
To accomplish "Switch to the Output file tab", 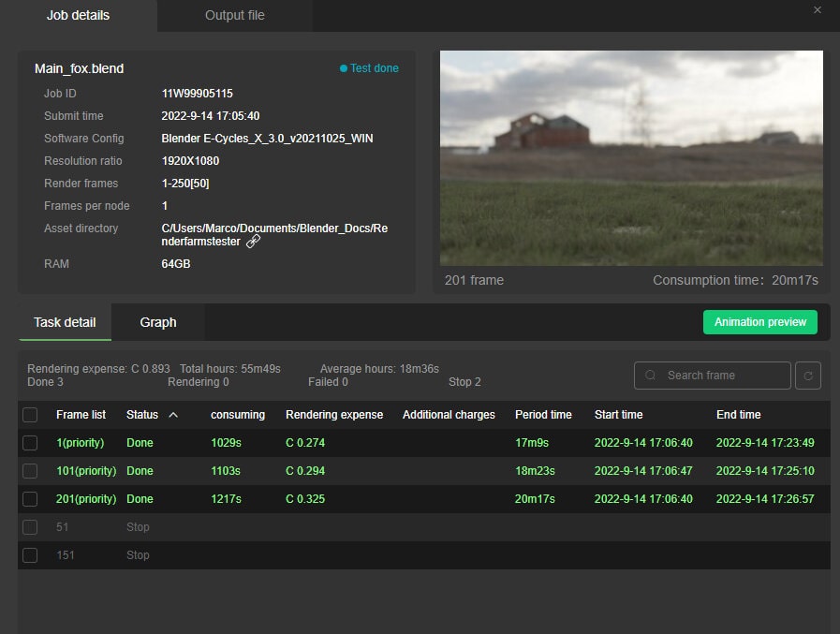I will click(x=234, y=15).
